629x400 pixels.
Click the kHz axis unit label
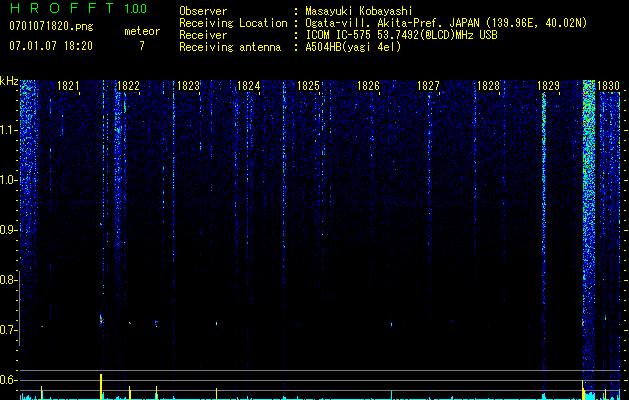point(9,81)
